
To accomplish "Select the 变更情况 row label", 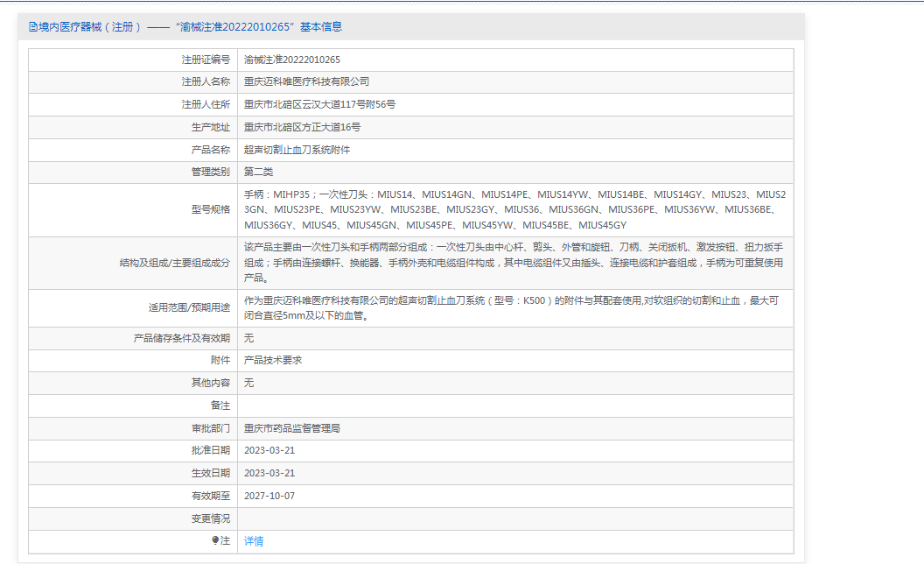I will 210,518.
